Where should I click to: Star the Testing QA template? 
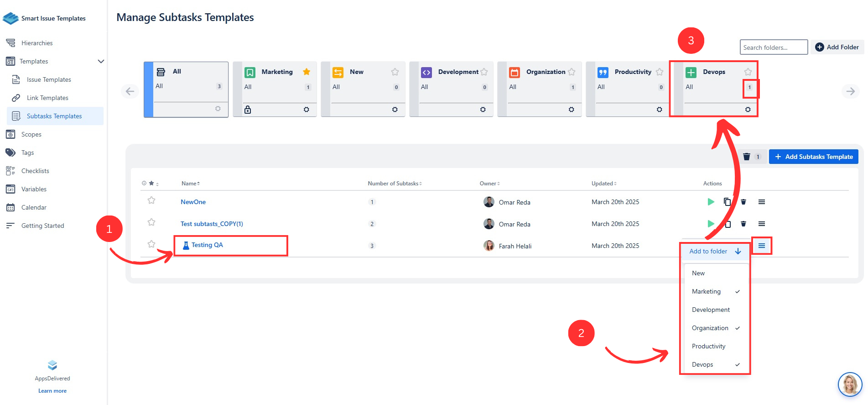tap(151, 244)
